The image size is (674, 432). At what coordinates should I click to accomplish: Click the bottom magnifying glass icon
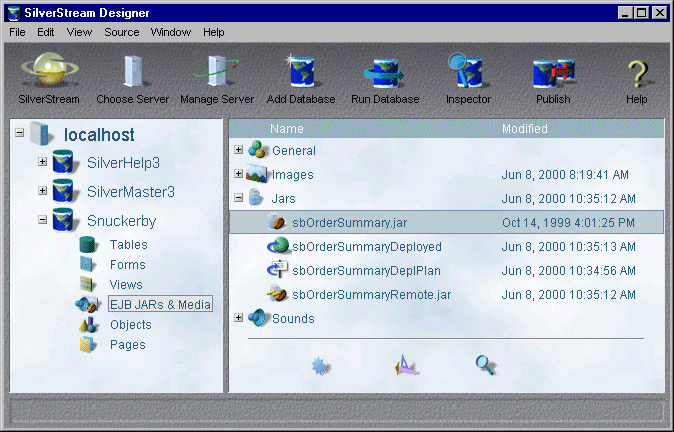click(486, 365)
